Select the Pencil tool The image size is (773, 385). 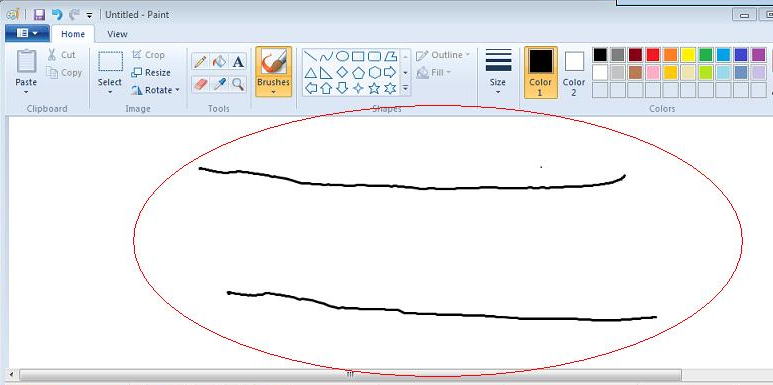tap(200, 62)
